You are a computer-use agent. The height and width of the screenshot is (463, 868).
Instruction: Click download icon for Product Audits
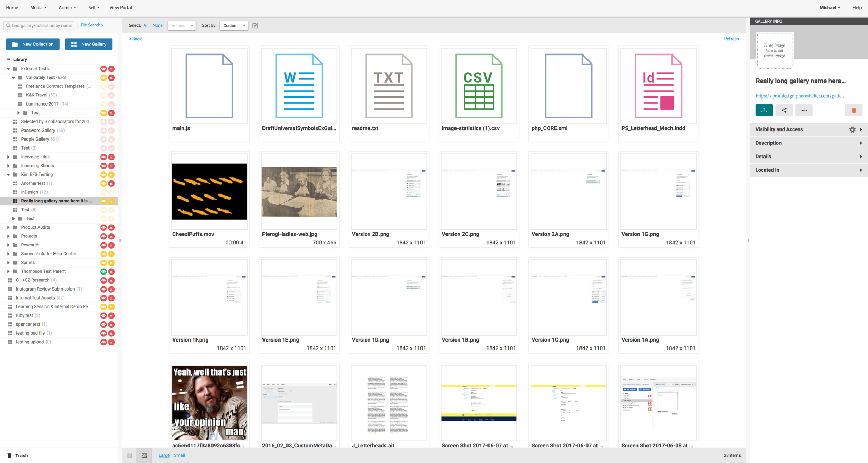click(111, 228)
